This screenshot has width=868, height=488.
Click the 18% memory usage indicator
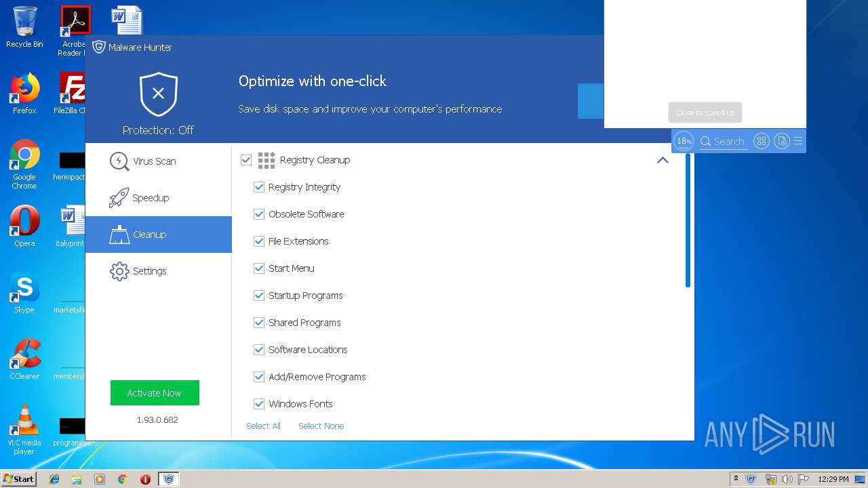point(684,141)
